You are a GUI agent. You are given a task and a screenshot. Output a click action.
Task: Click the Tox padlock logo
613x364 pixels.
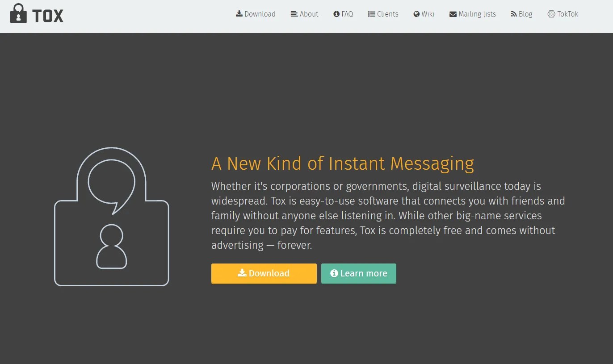(18, 14)
